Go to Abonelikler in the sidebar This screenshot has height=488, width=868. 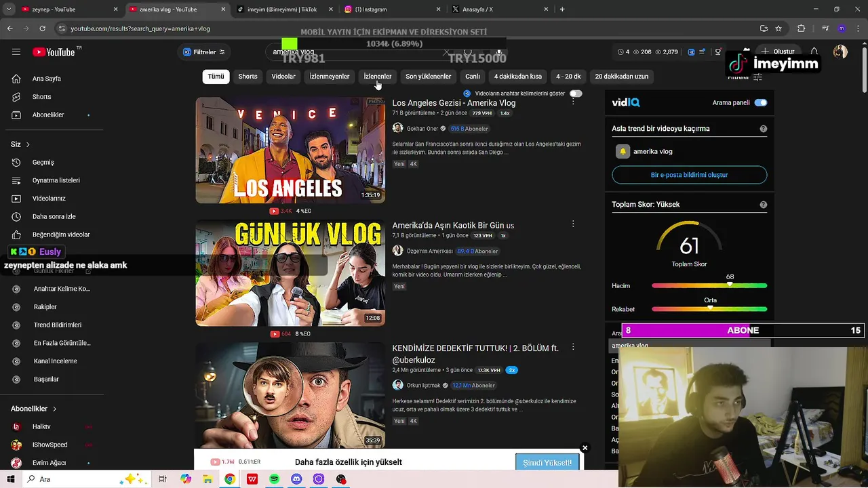click(x=48, y=115)
